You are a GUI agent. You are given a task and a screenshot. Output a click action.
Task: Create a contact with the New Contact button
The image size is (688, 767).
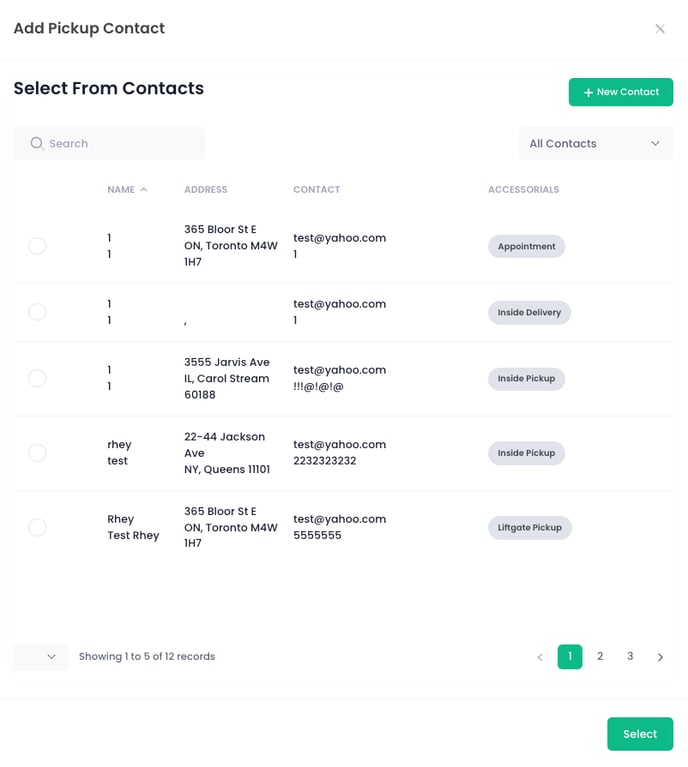(620, 92)
